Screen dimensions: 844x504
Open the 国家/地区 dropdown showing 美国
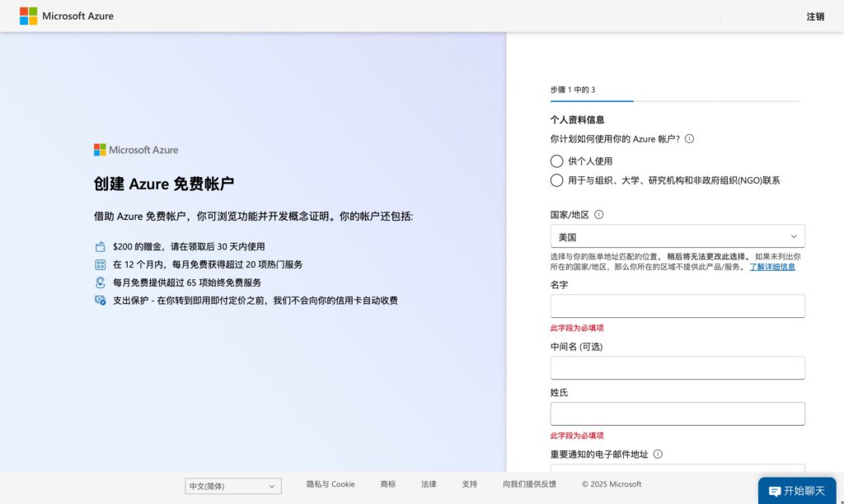(677, 236)
